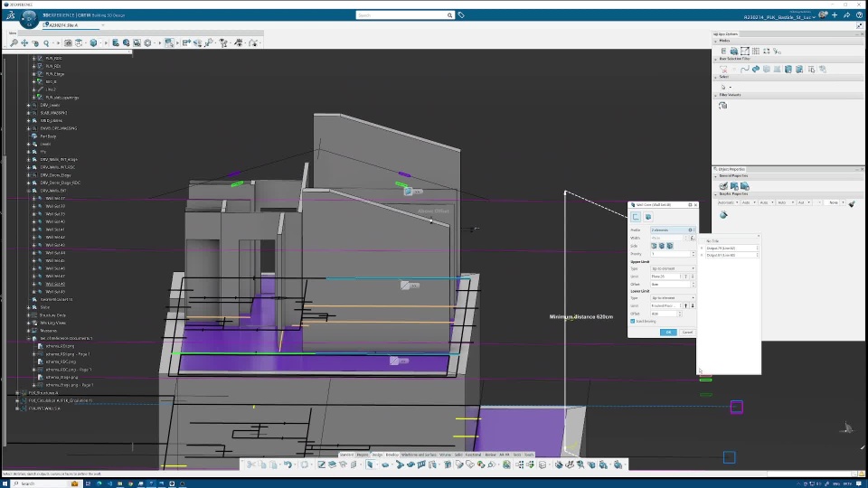The width and height of the screenshot is (868, 488).
Task: Click the Cut scissors icon in bottom toolbar
Action: (x=249, y=465)
